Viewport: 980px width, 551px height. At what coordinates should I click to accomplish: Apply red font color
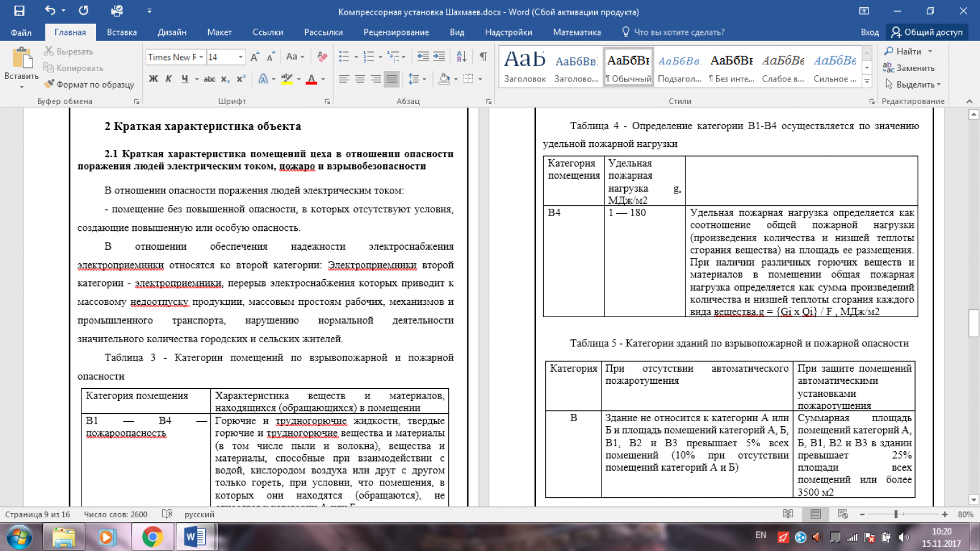pyautogui.click(x=311, y=79)
